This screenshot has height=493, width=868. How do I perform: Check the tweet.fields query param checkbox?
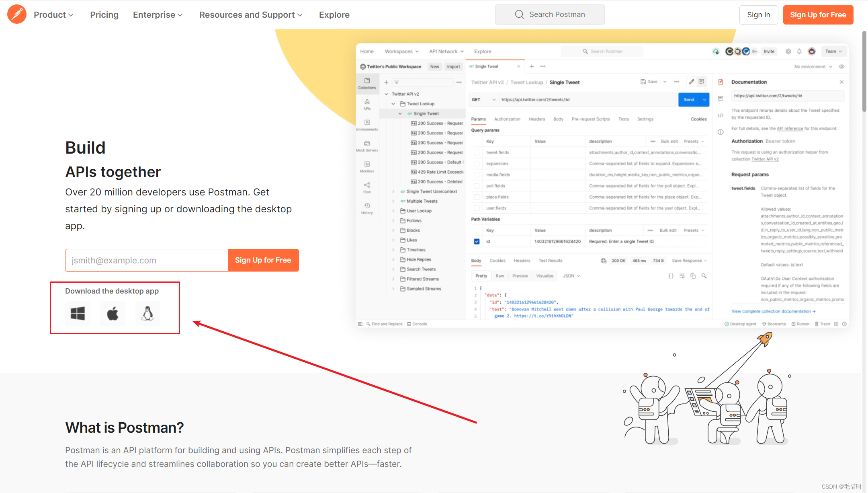click(477, 152)
